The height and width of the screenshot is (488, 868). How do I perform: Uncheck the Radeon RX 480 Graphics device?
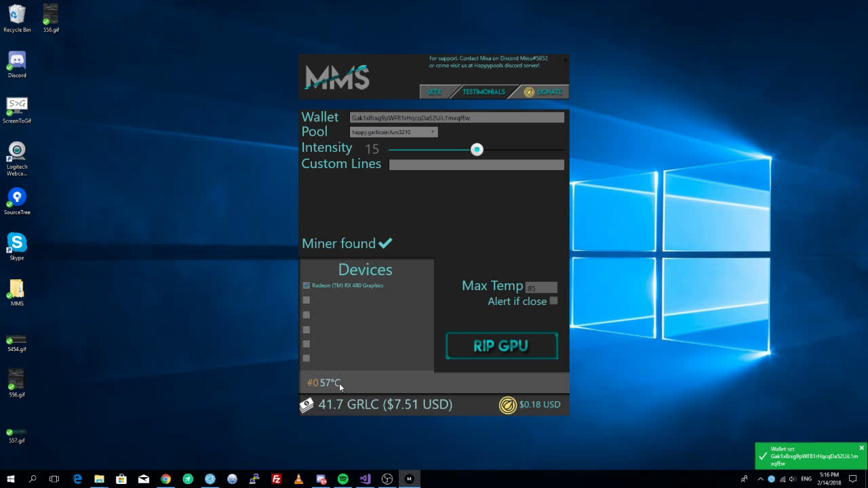pyautogui.click(x=307, y=285)
